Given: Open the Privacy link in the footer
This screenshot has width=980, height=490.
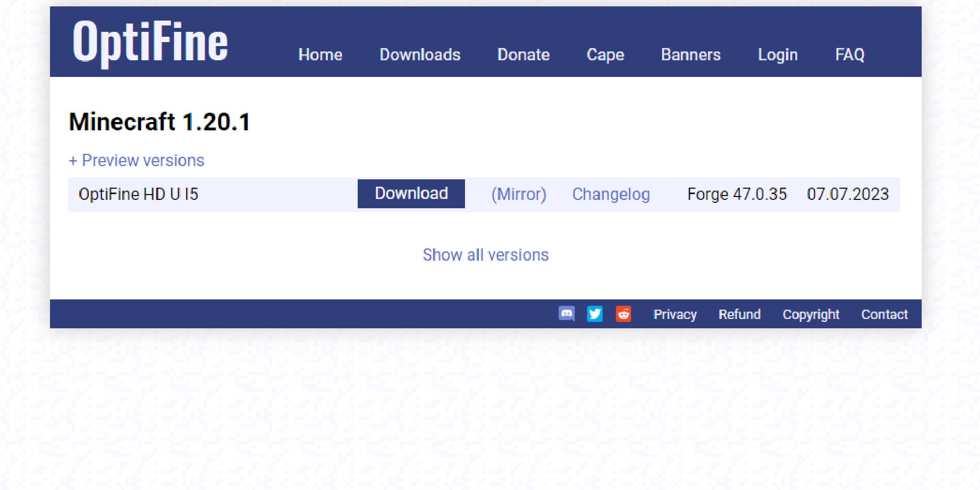Looking at the screenshot, I should 675,314.
